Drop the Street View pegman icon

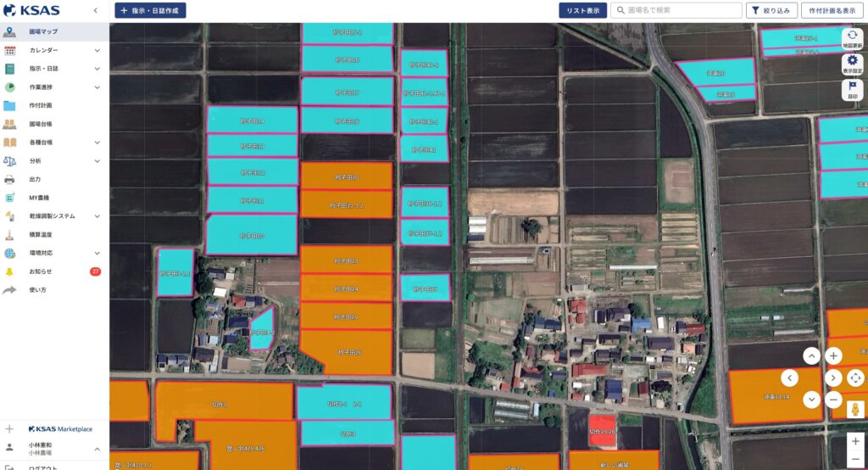click(x=855, y=410)
